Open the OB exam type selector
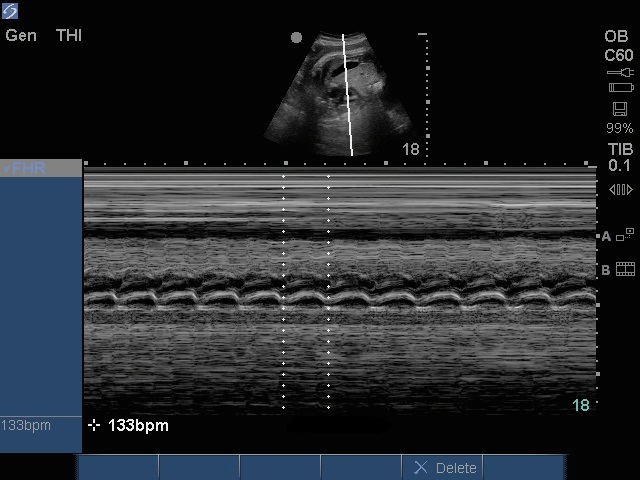640x480 pixels. pos(617,36)
